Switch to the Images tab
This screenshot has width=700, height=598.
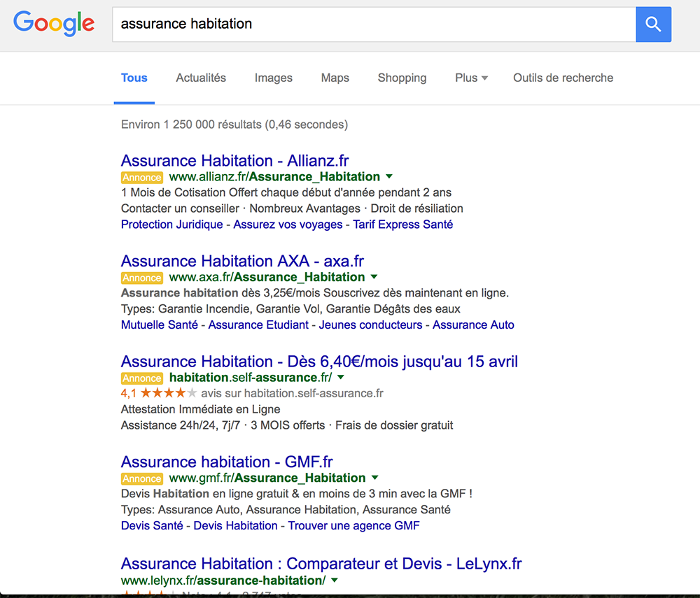[x=273, y=78]
